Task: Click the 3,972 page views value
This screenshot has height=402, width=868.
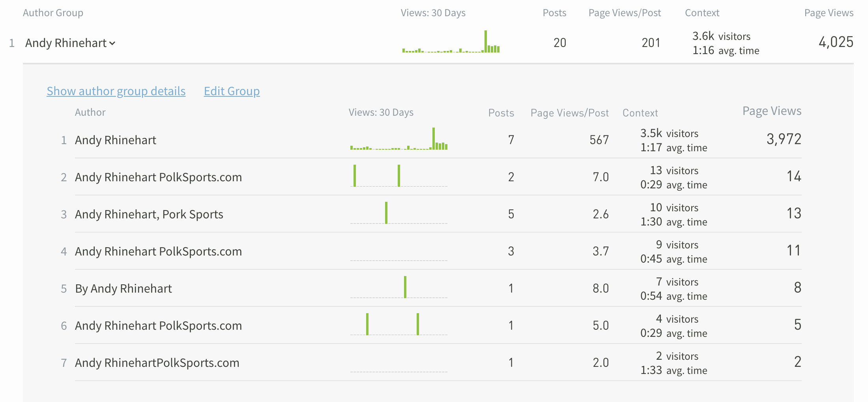Action: click(x=784, y=139)
